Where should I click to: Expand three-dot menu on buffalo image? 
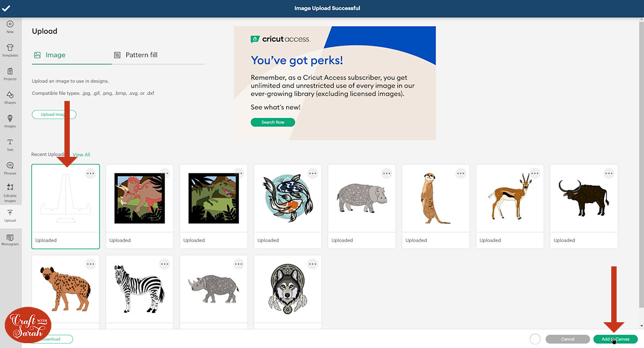[x=609, y=173]
